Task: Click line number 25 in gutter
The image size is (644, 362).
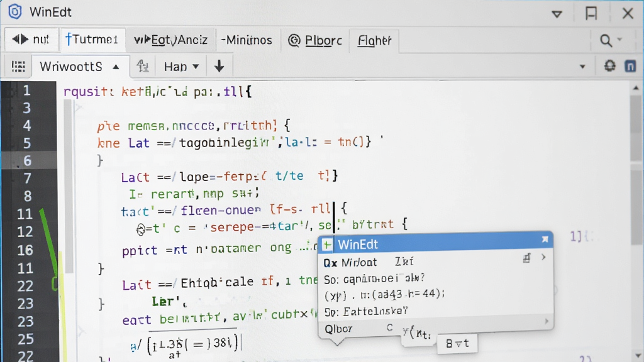Action: [25, 339]
